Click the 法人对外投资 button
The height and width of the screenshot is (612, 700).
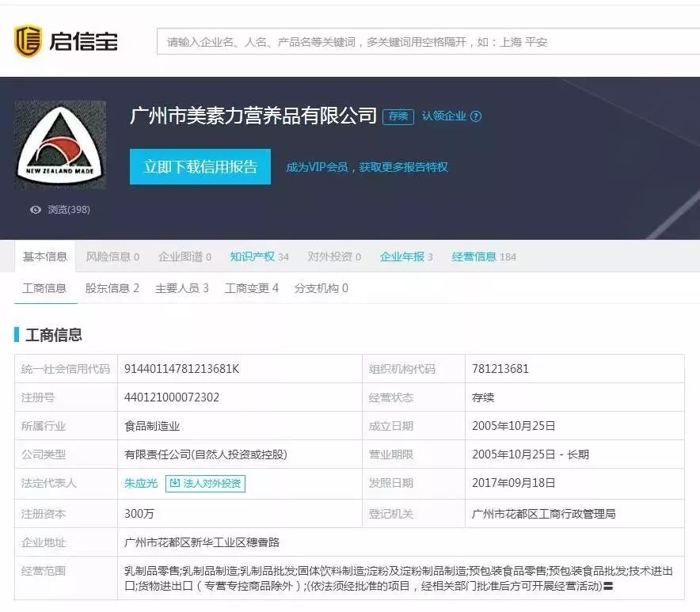coord(205,484)
